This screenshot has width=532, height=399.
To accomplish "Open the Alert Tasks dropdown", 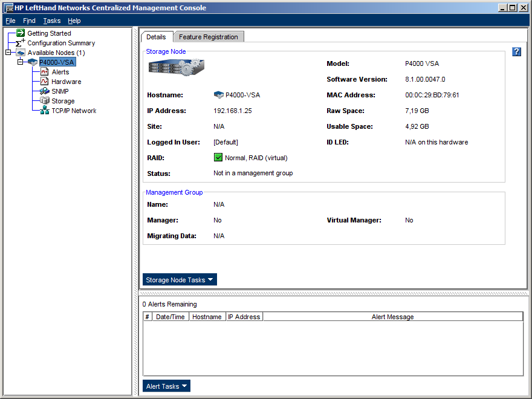I will point(166,386).
